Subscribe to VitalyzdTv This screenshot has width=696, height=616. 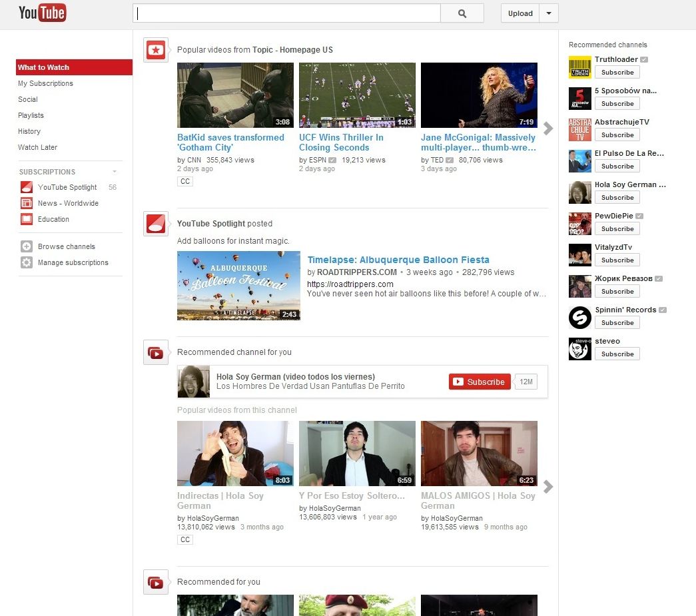click(617, 260)
